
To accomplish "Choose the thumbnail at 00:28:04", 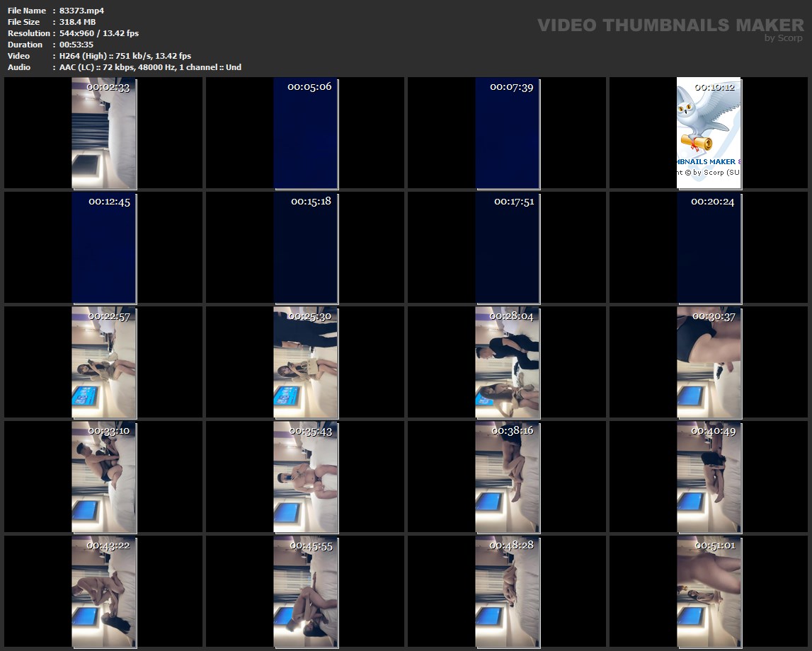I will pos(508,362).
